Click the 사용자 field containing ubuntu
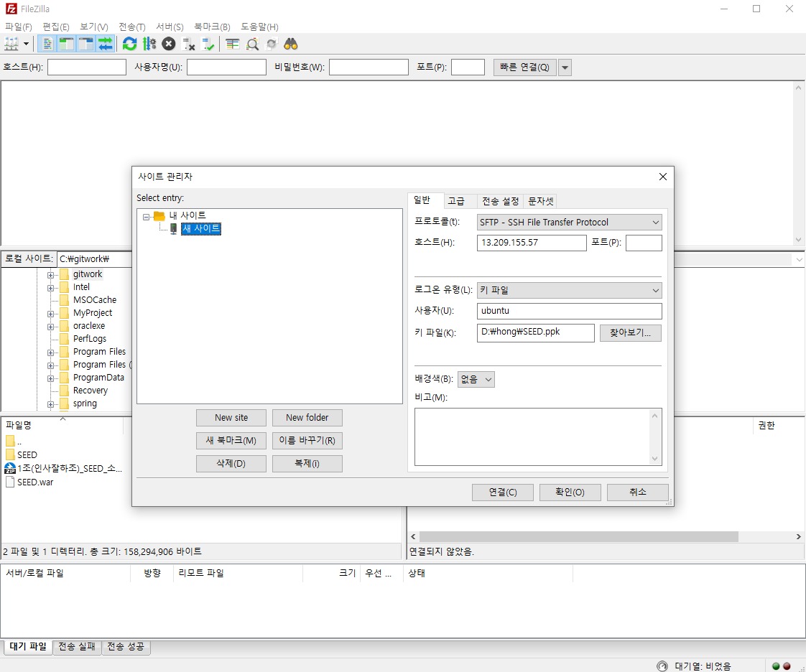The width and height of the screenshot is (806, 672). click(x=569, y=311)
